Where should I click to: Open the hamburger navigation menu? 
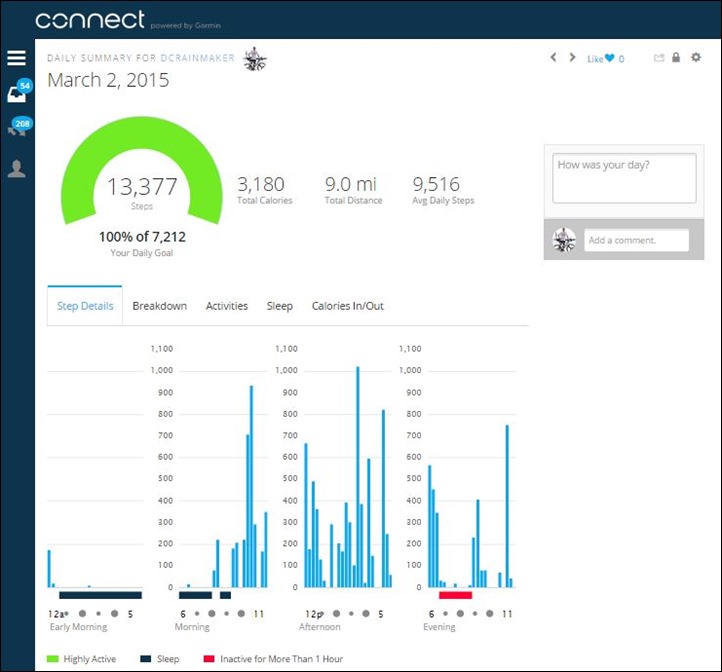17,58
